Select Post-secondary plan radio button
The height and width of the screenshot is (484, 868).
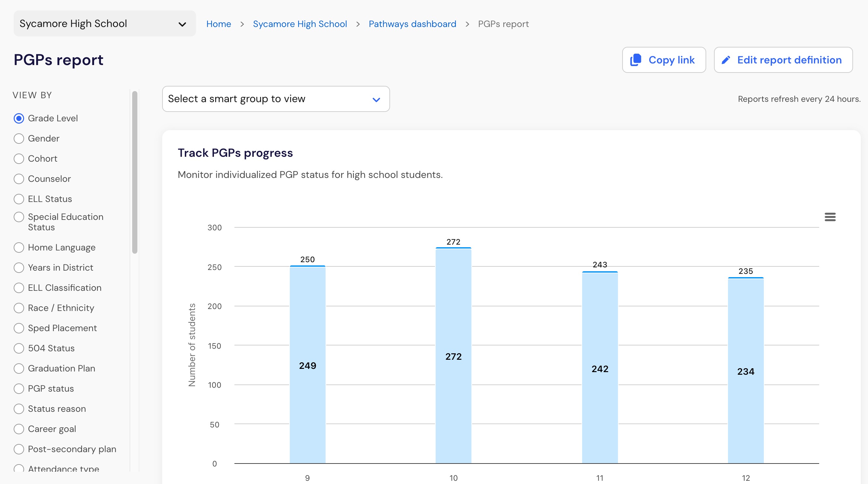(19, 450)
